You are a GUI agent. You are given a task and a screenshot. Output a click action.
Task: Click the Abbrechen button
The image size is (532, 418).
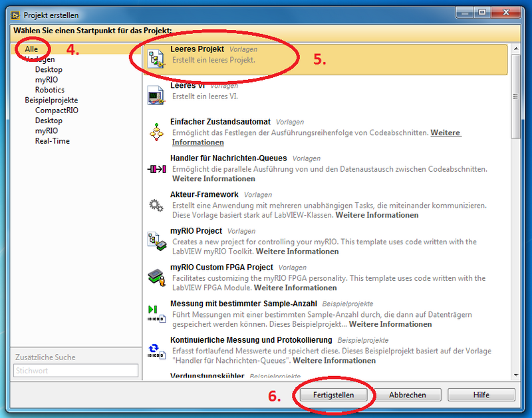(407, 395)
